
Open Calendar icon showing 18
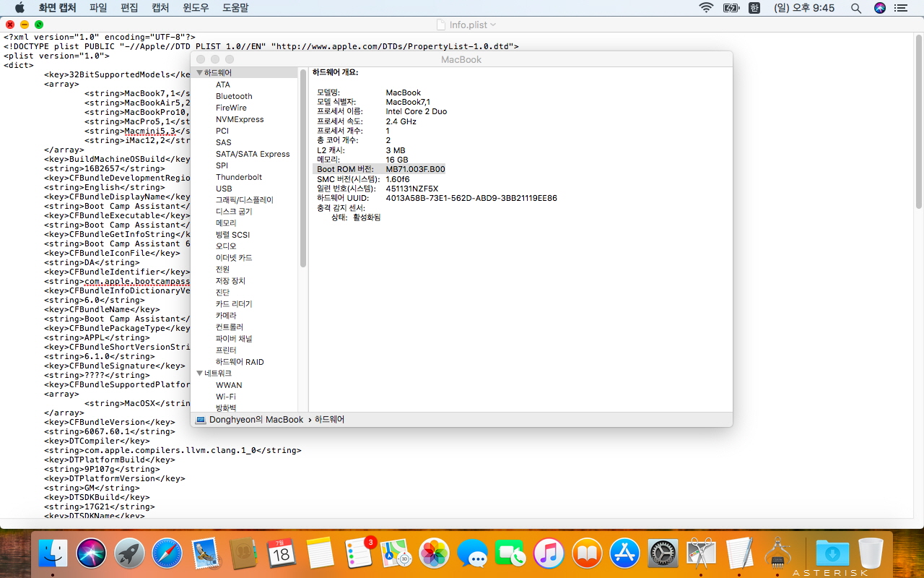tap(282, 554)
